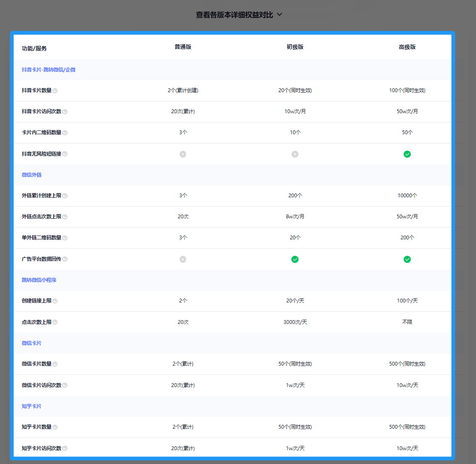This screenshot has width=476, height=464.
Task: Click help icon next to 广告平台数据回传
Action: (65, 259)
